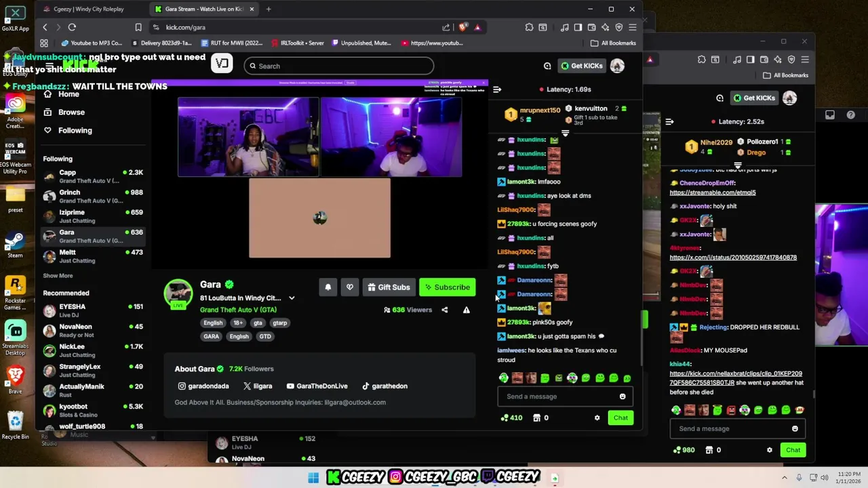
Task: Switch to Gara Stream browser tab
Action: [203, 9]
